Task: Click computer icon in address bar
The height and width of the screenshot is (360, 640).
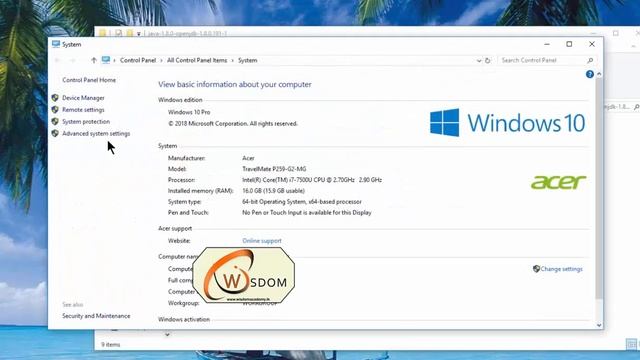Action: (106, 60)
